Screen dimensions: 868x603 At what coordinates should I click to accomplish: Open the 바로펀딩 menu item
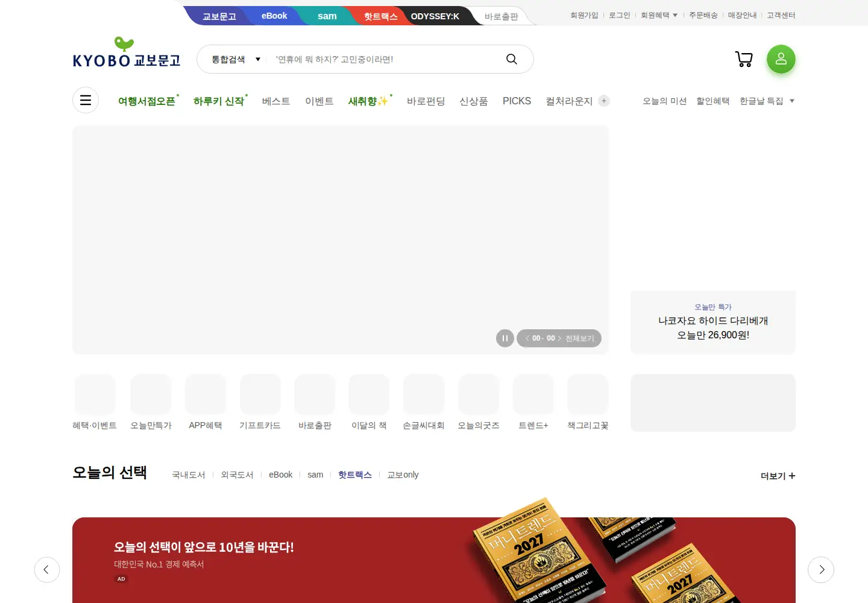[426, 101]
